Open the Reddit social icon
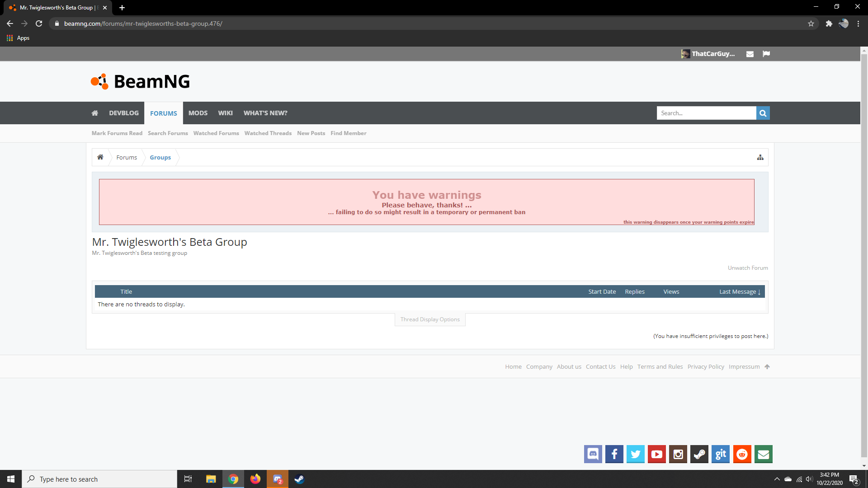Screen dimensions: 868x488 (742, 454)
